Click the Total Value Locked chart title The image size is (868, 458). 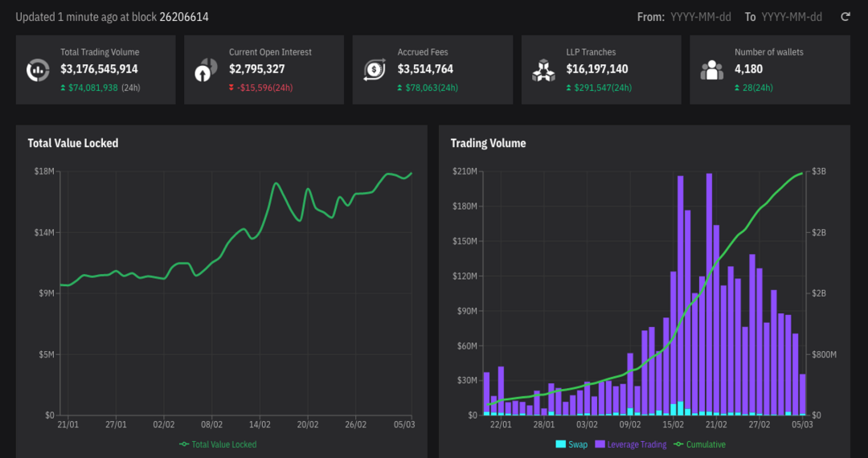coord(73,143)
